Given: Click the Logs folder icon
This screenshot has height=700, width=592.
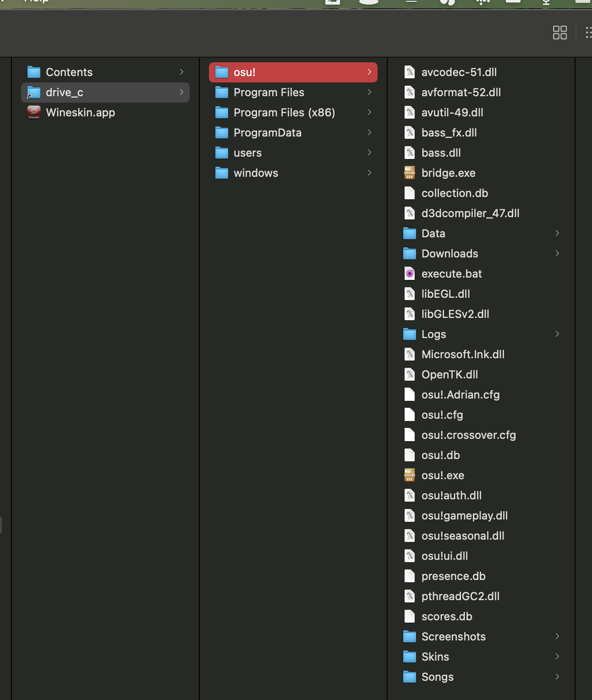Looking at the screenshot, I should (x=410, y=334).
